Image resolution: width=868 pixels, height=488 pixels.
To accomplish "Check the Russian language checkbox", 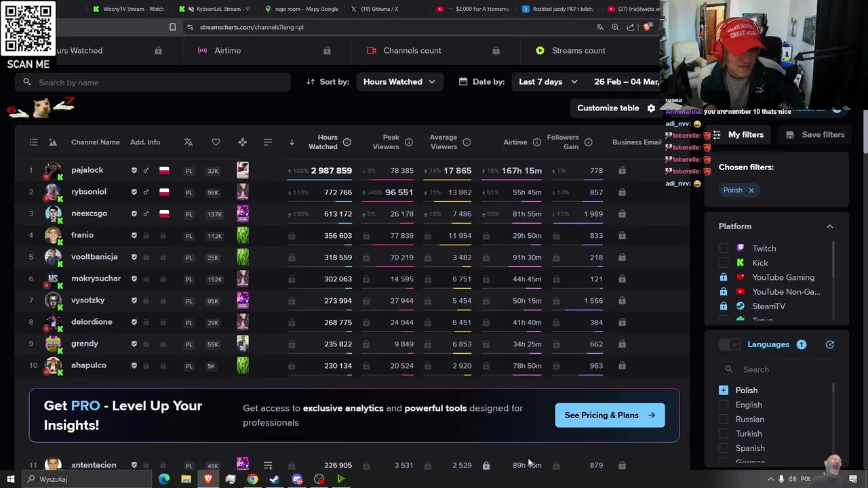I will (x=724, y=420).
